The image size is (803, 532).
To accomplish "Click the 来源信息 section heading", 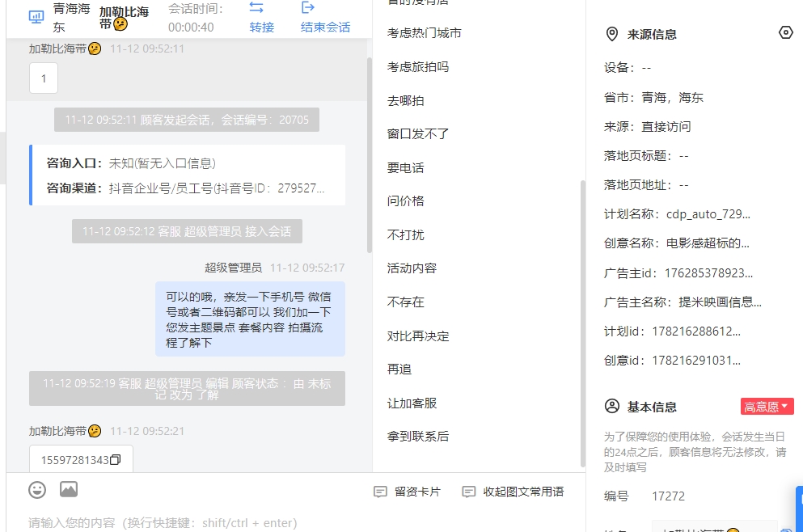I will point(652,34).
